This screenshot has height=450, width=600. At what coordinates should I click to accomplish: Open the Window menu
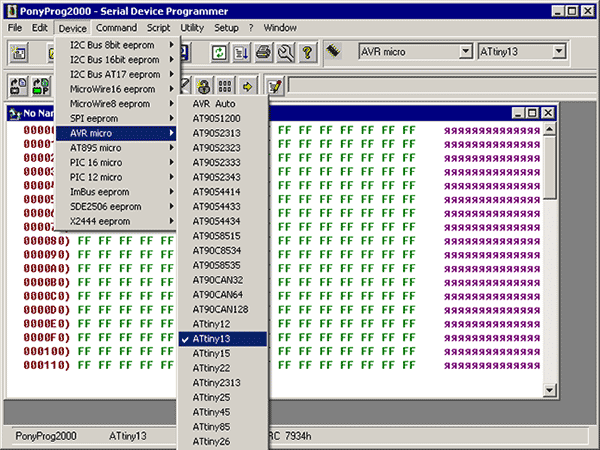point(280,28)
